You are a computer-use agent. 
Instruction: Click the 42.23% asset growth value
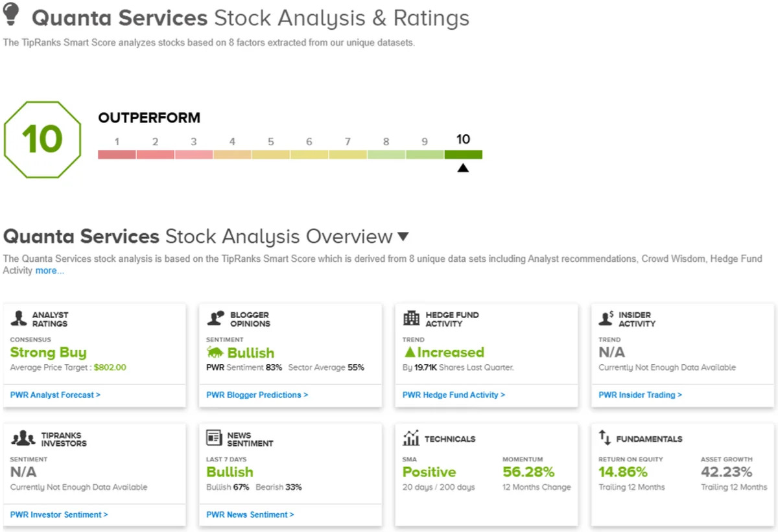727,472
